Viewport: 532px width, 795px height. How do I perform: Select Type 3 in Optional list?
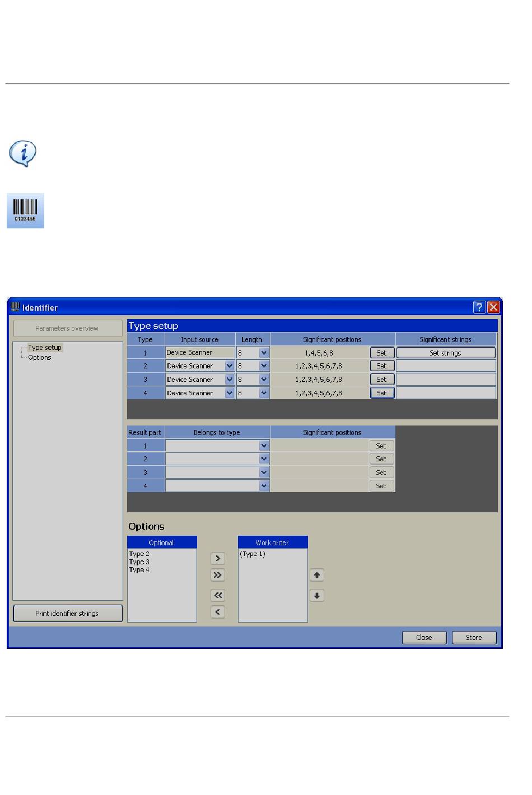click(x=139, y=562)
